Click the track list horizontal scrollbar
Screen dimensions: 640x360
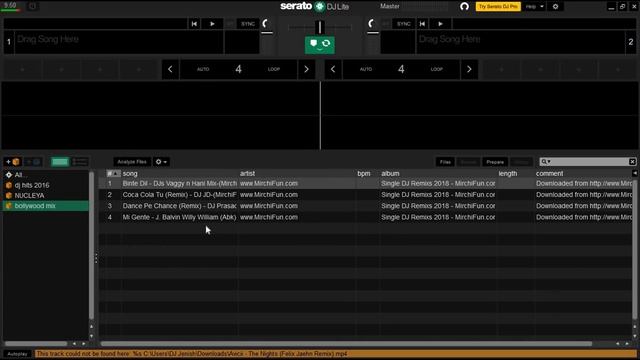(346, 344)
